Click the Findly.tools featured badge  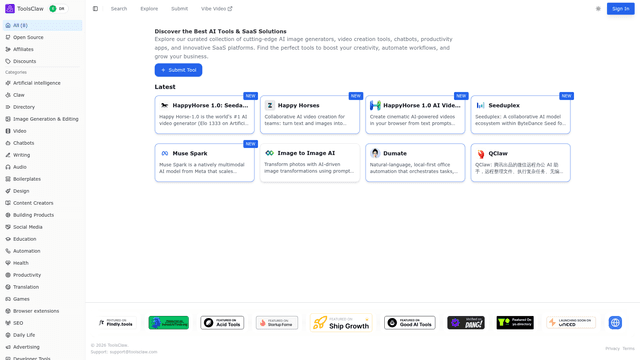click(x=116, y=323)
